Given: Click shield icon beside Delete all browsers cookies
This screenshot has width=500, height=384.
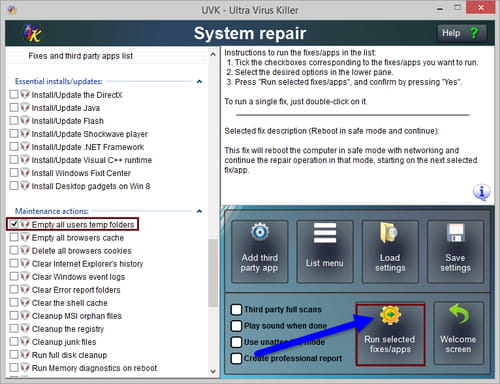Looking at the screenshot, I should (25, 250).
